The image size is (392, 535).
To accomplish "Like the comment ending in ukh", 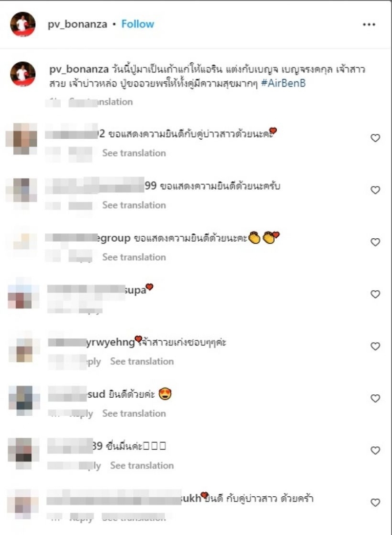I will click(375, 503).
